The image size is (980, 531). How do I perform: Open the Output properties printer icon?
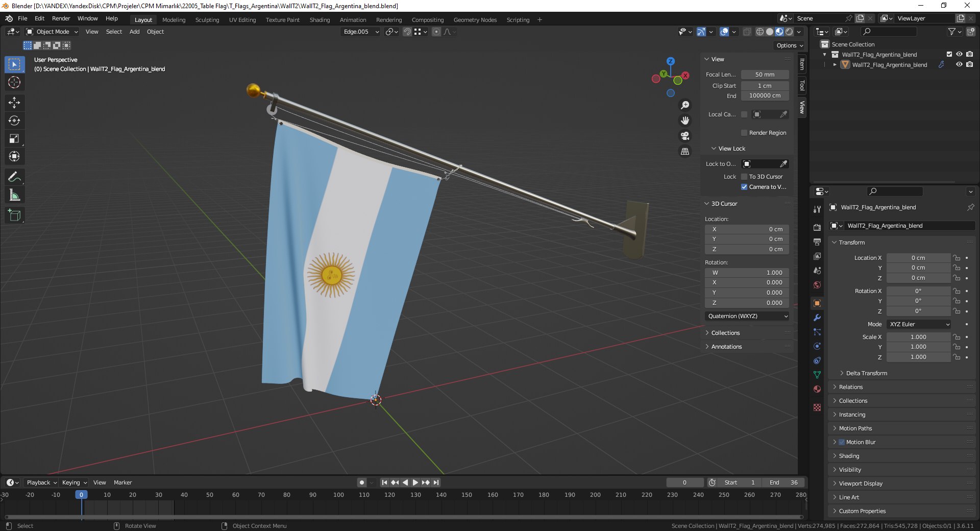pos(817,242)
